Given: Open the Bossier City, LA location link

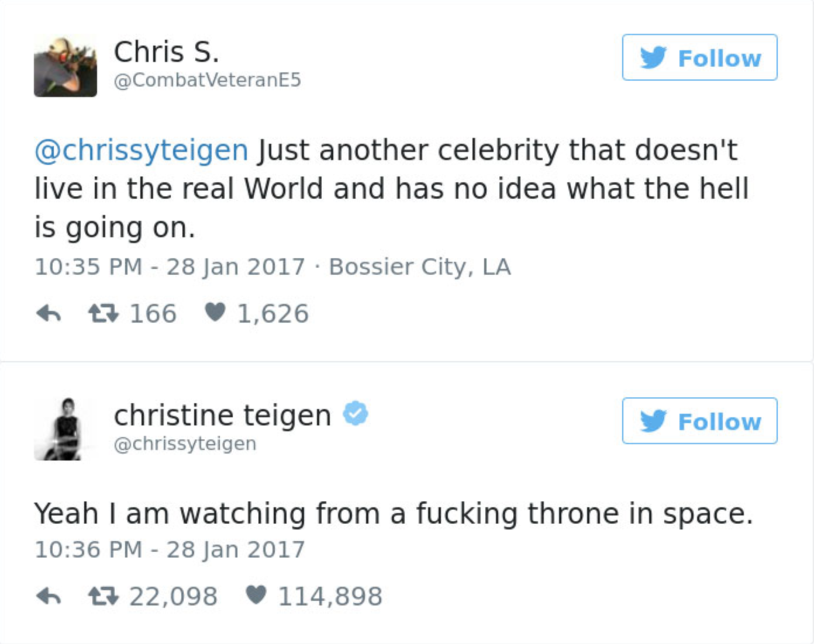Looking at the screenshot, I should pyautogui.click(x=419, y=266).
